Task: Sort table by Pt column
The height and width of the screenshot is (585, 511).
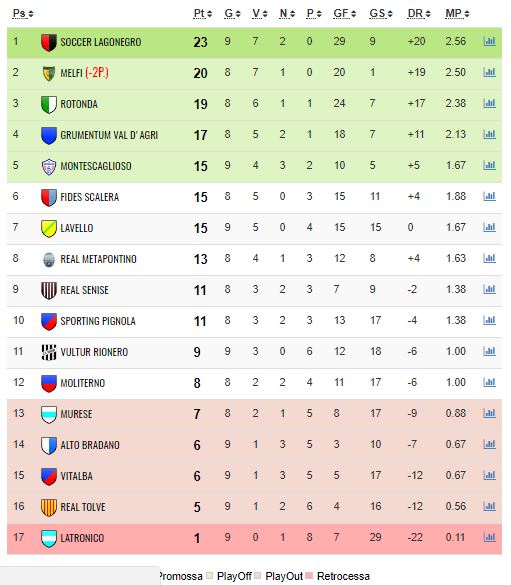Action: pyautogui.click(x=203, y=14)
